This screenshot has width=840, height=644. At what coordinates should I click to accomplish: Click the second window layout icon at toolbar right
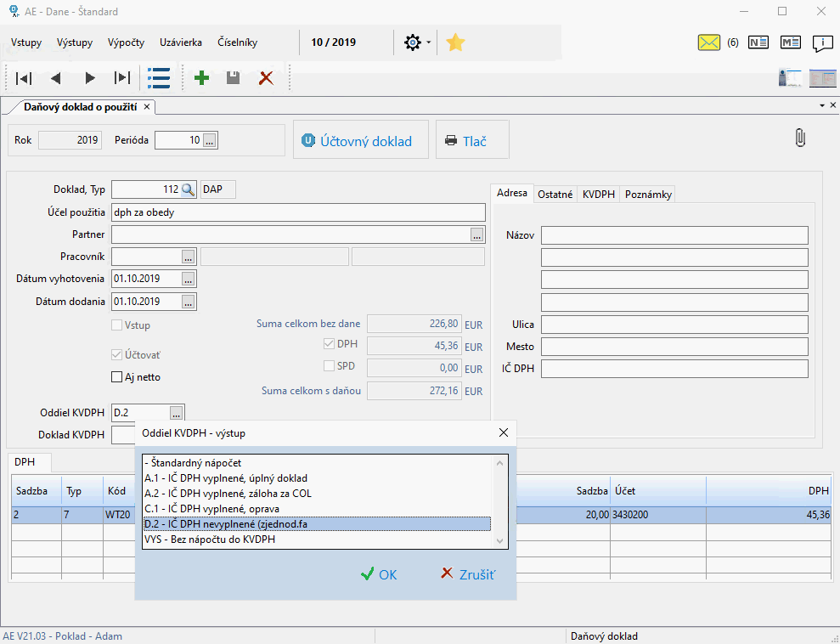[822, 78]
